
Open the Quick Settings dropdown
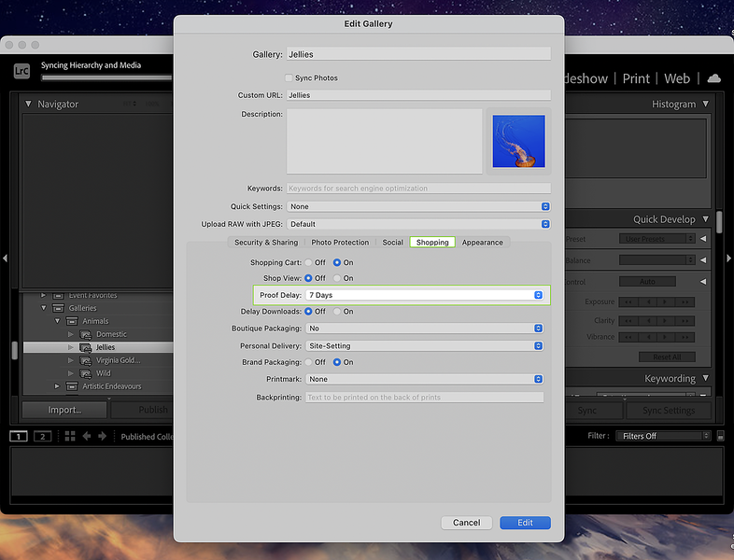coord(418,206)
